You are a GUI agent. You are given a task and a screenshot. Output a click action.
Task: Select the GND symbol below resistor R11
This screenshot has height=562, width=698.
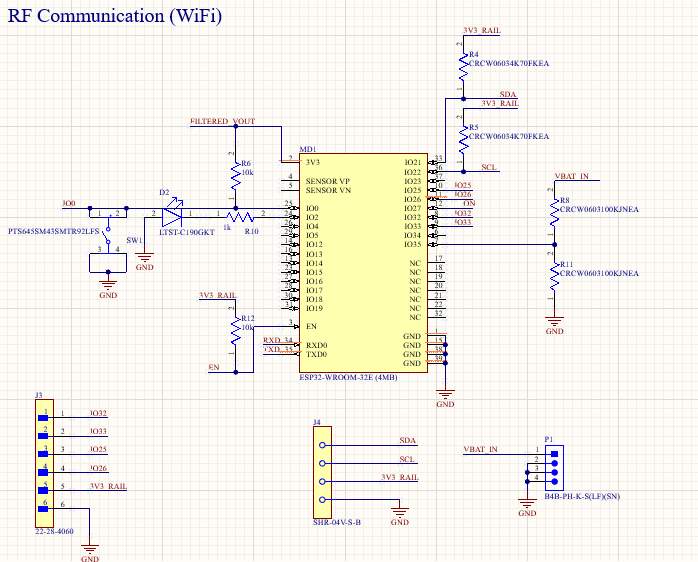click(554, 323)
